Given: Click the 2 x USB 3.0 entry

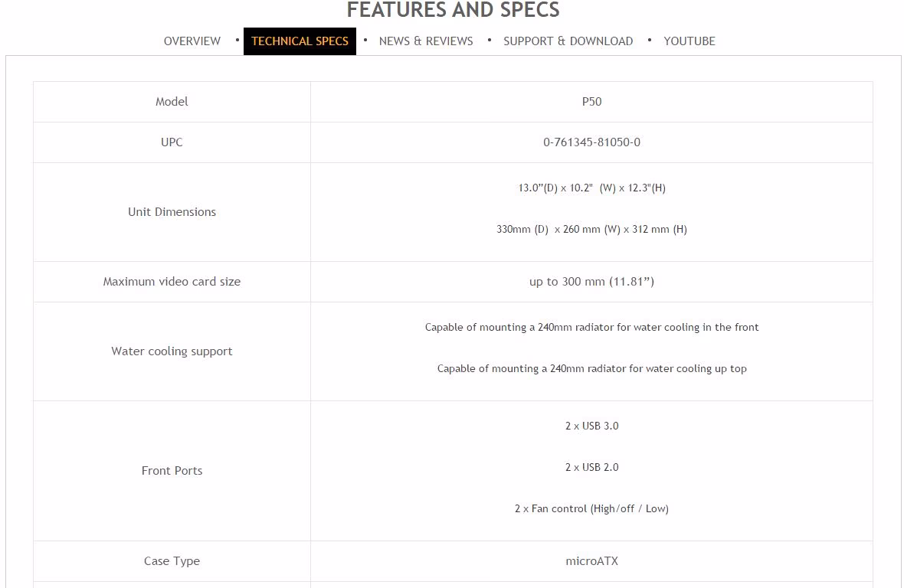Looking at the screenshot, I should coord(591,426).
